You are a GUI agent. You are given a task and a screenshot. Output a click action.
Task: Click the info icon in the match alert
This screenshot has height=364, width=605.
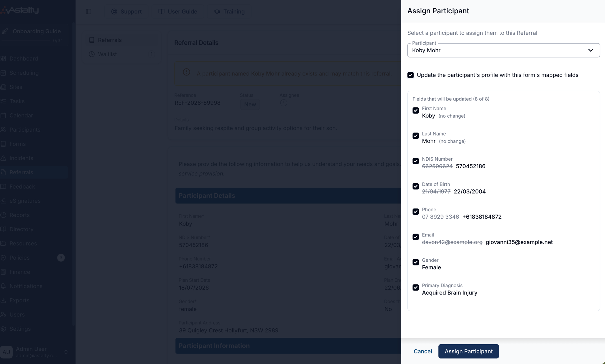tap(186, 72)
